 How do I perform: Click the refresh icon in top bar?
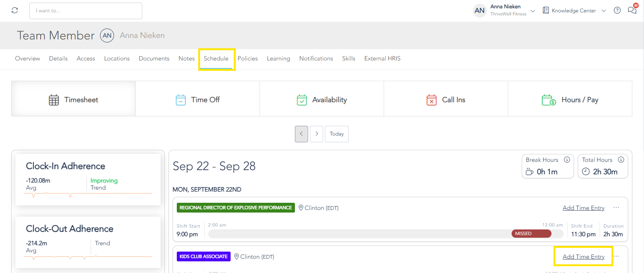(x=15, y=11)
